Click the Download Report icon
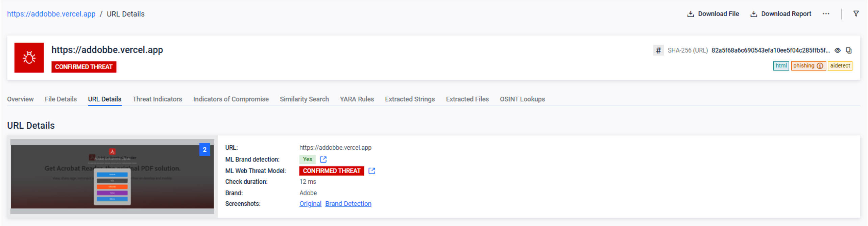The width and height of the screenshot is (868, 226). 753,14
